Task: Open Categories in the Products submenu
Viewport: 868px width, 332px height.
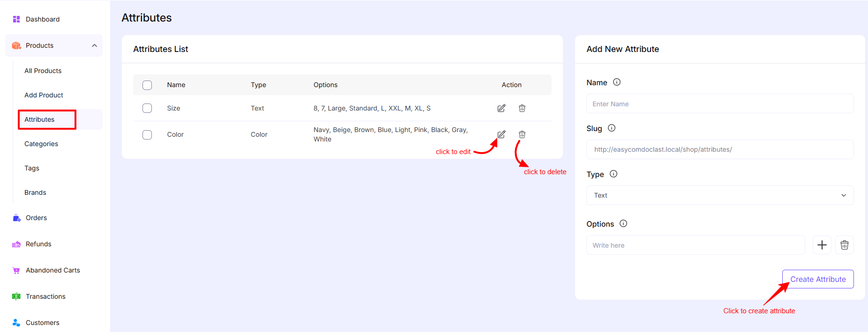Action: pyautogui.click(x=41, y=144)
